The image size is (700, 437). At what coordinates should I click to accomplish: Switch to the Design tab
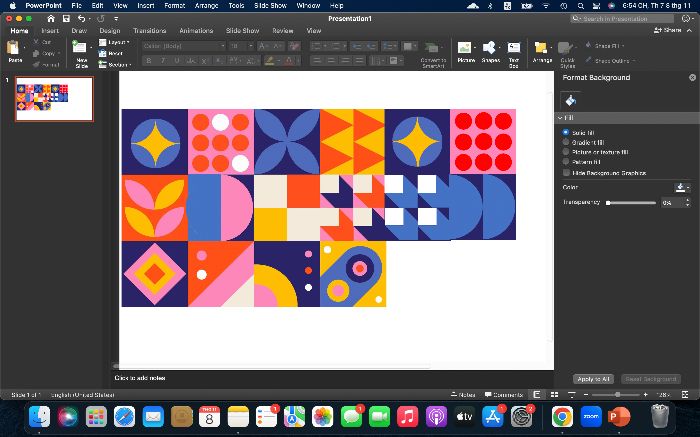[110, 31]
